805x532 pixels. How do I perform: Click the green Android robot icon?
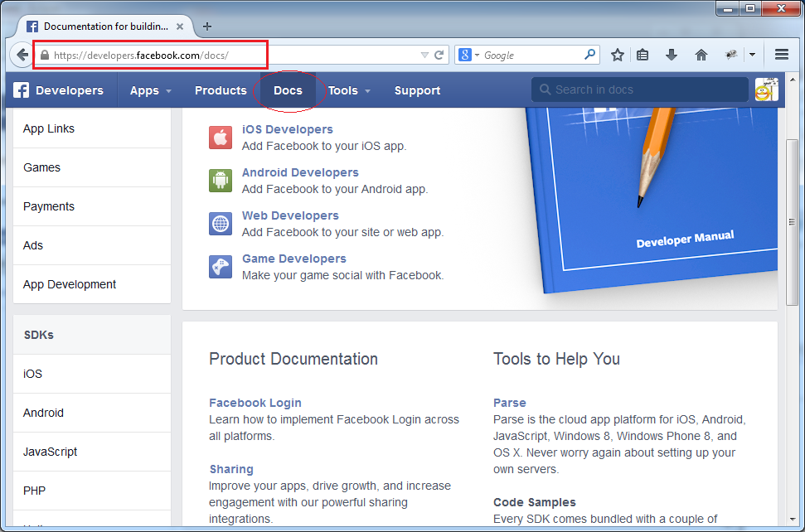click(x=221, y=181)
